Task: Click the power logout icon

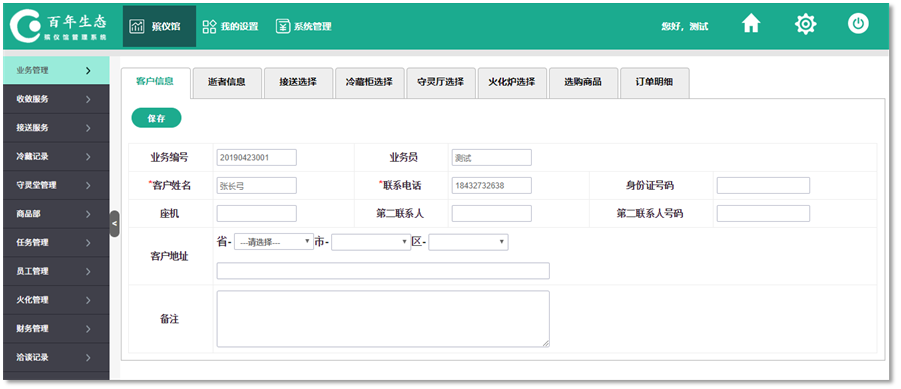Action: pos(858,24)
